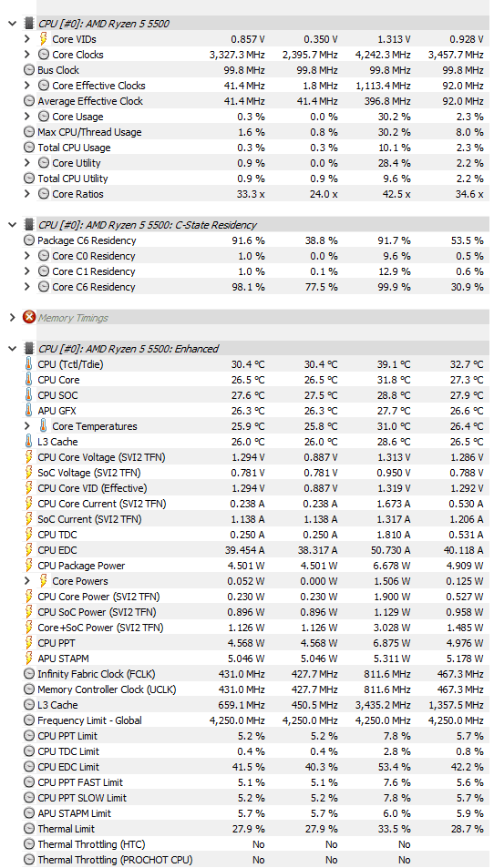Click the lightning icon next to APU STAPM
Viewport: 494px width, 868px height.
click(29, 659)
